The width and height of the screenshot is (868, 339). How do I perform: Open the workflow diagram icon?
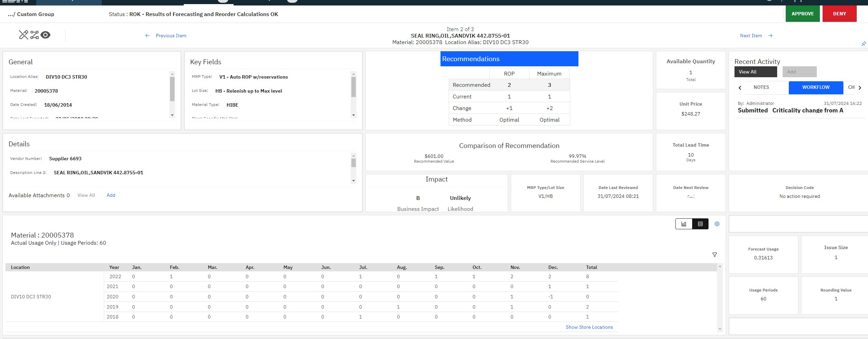[x=34, y=35]
